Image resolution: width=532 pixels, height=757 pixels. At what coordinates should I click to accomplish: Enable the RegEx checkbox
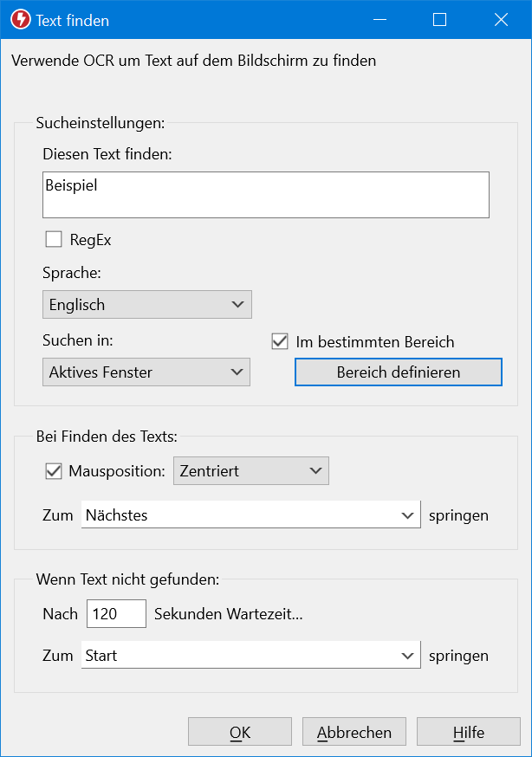pyautogui.click(x=54, y=240)
